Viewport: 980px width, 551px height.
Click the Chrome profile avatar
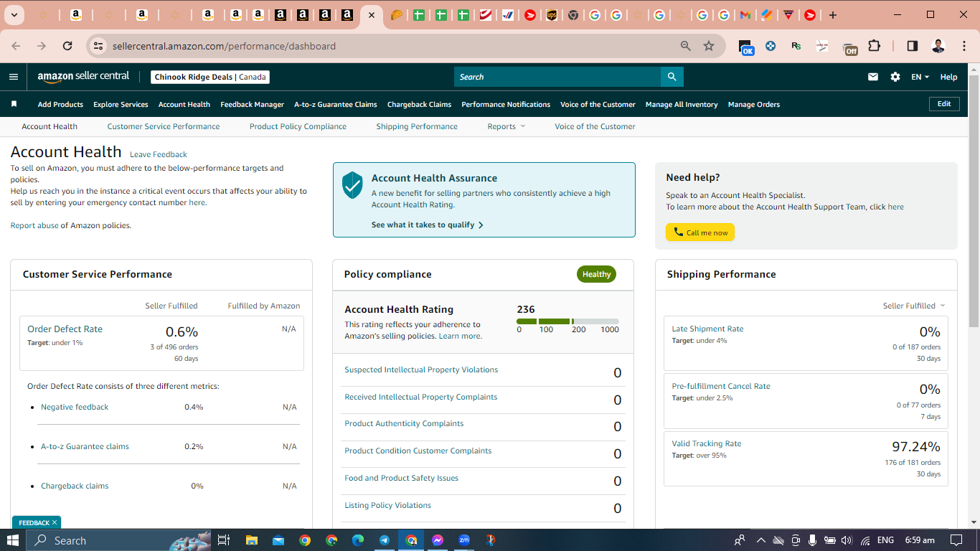pyautogui.click(x=938, y=46)
